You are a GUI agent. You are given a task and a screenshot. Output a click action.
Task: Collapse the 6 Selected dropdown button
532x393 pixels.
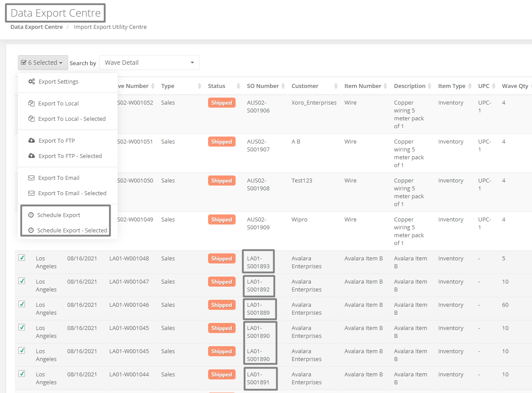(43, 63)
